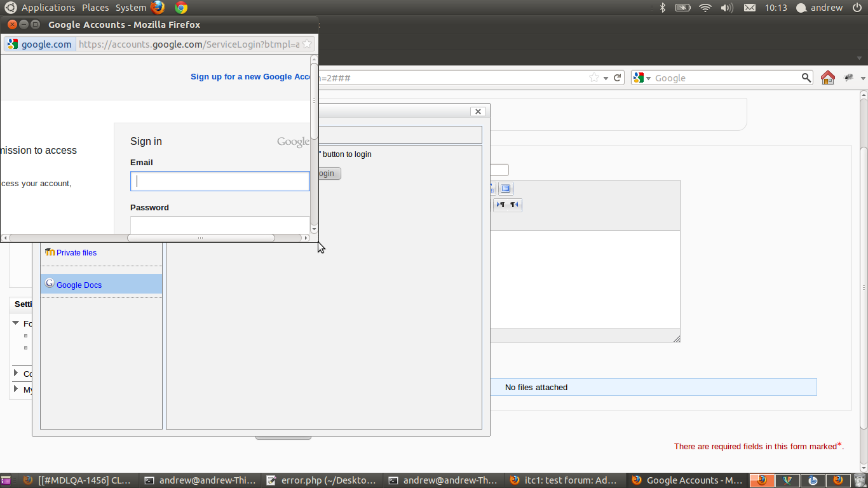Viewport: 868px width, 488px height.
Task: Switch to the MDLQA-1456 taskbar window
Action: 78,480
